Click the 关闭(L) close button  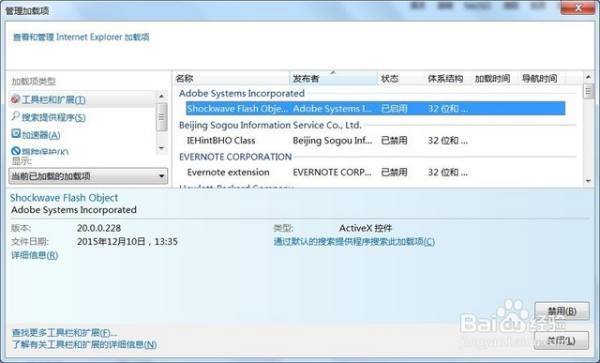[561, 340]
